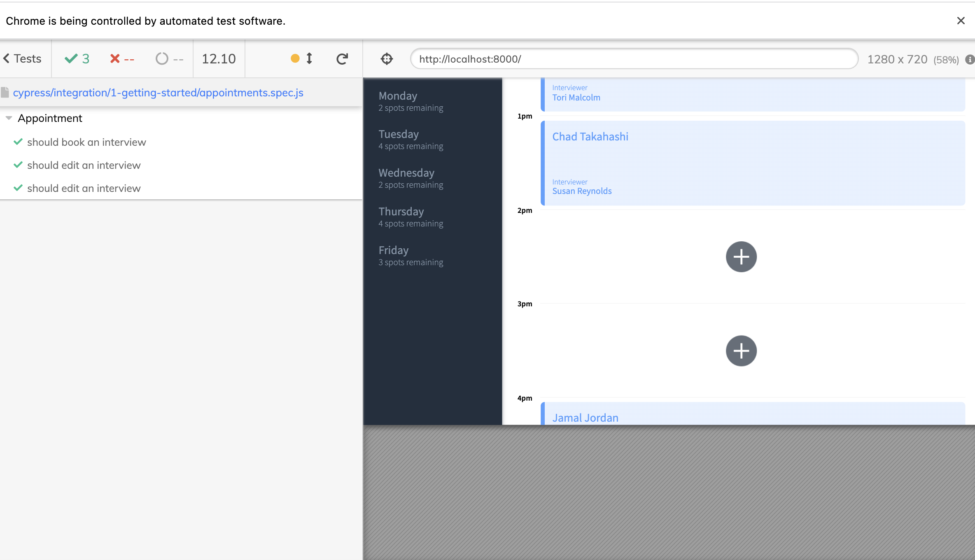Click the info icon beside the viewport size
975x560 pixels.
pos(971,60)
